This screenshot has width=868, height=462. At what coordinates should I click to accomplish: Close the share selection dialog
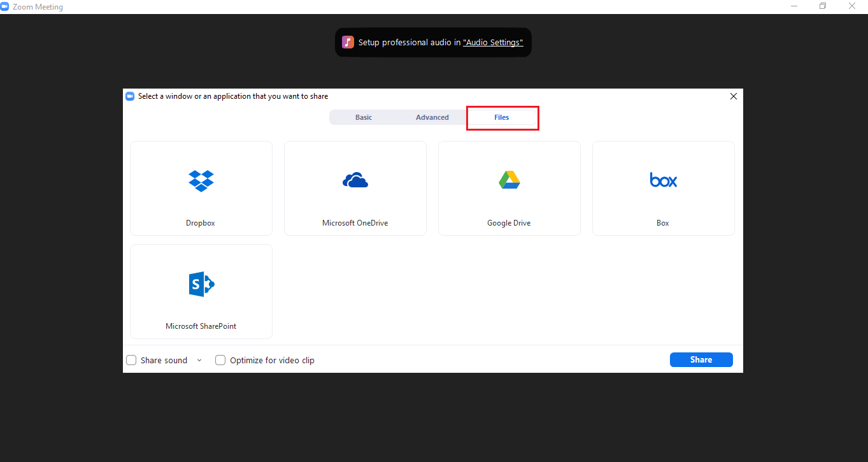coord(734,96)
